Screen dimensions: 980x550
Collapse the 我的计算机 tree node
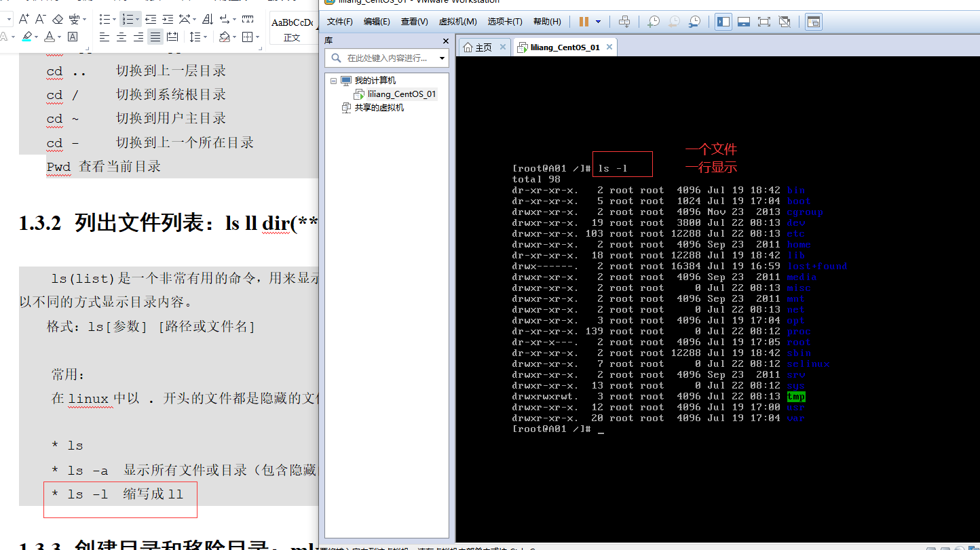pyautogui.click(x=333, y=81)
